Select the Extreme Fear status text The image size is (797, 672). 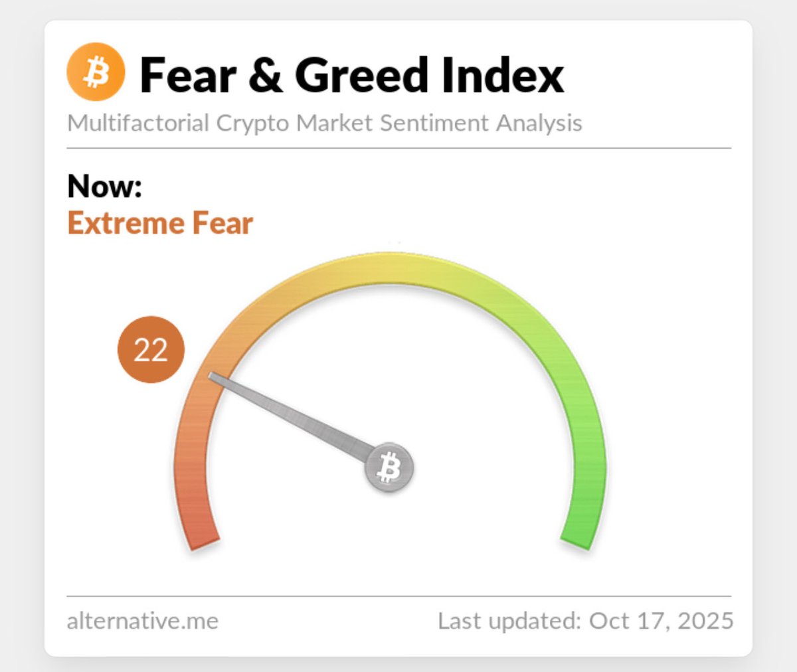pyautogui.click(x=160, y=223)
